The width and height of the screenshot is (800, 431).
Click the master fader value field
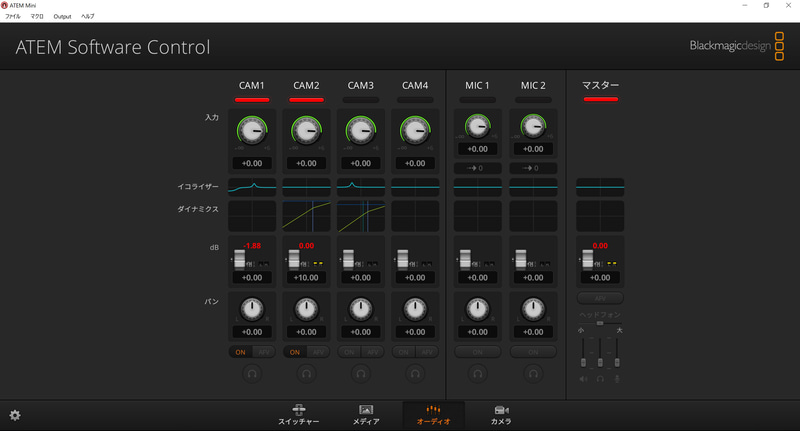tap(600, 277)
